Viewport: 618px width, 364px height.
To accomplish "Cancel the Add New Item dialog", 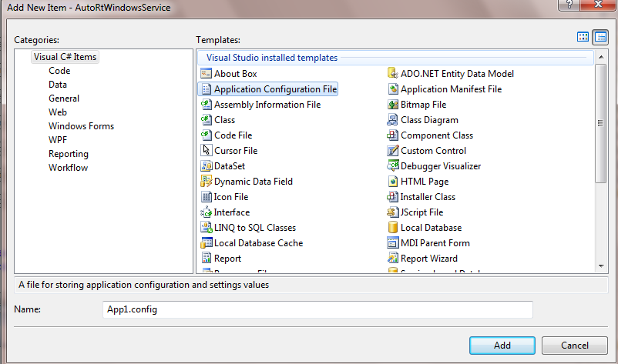I will (x=574, y=346).
